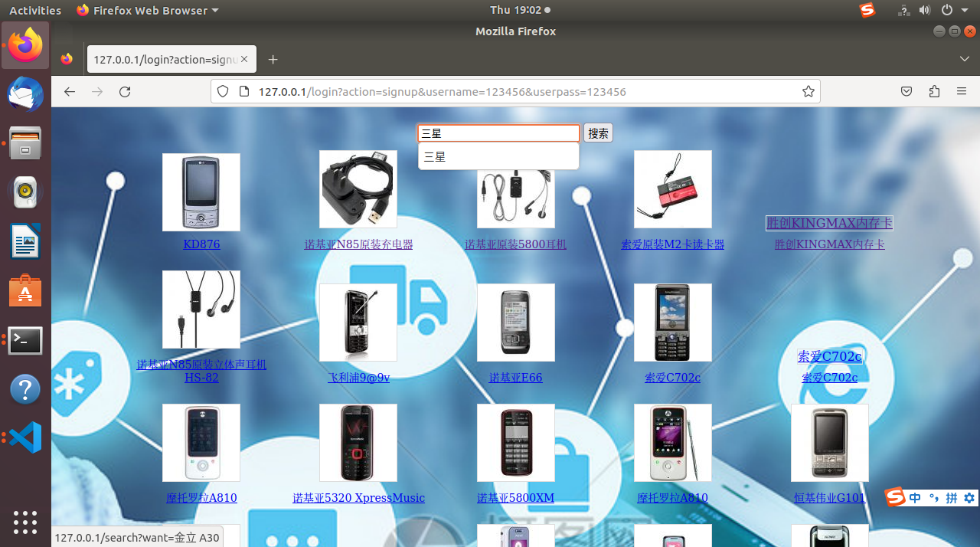Bookmark this page with the star
The width and height of the screenshot is (980, 547).
pos(808,92)
